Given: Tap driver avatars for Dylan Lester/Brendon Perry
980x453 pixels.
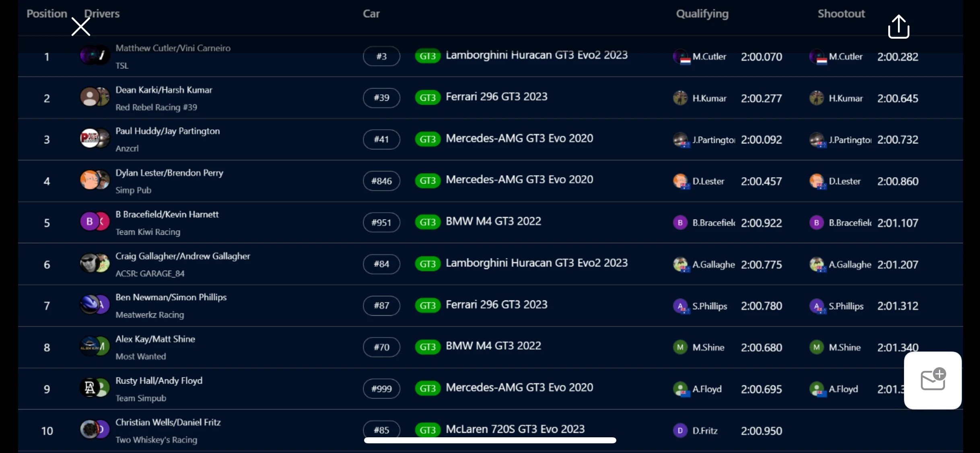Looking at the screenshot, I should (95, 180).
